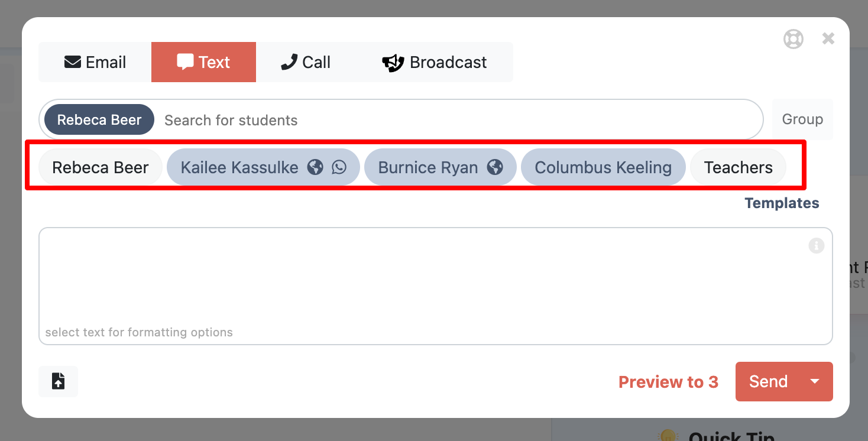Click globe icon next to Kailee Kassulke
The height and width of the screenshot is (441, 868).
click(316, 167)
